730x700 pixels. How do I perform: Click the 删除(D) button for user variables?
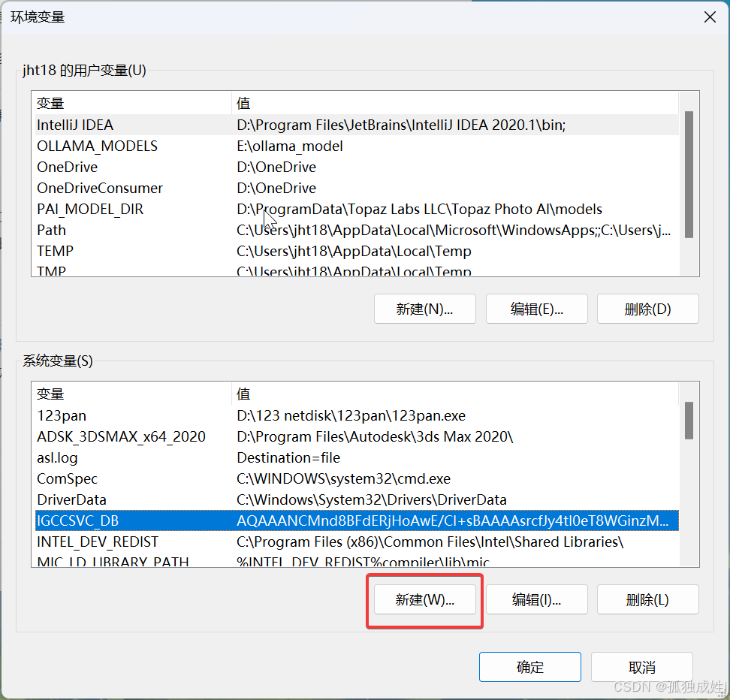(647, 308)
